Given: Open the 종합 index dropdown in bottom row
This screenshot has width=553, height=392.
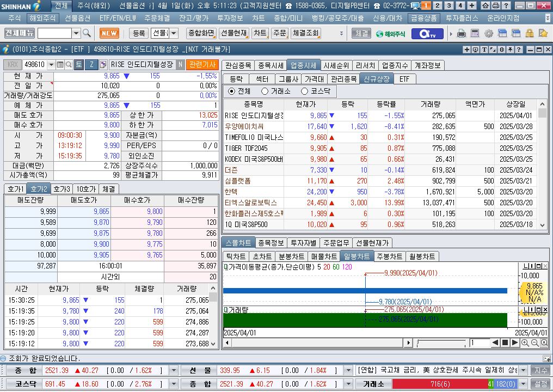Looking at the screenshot, I should (x=348, y=384).
